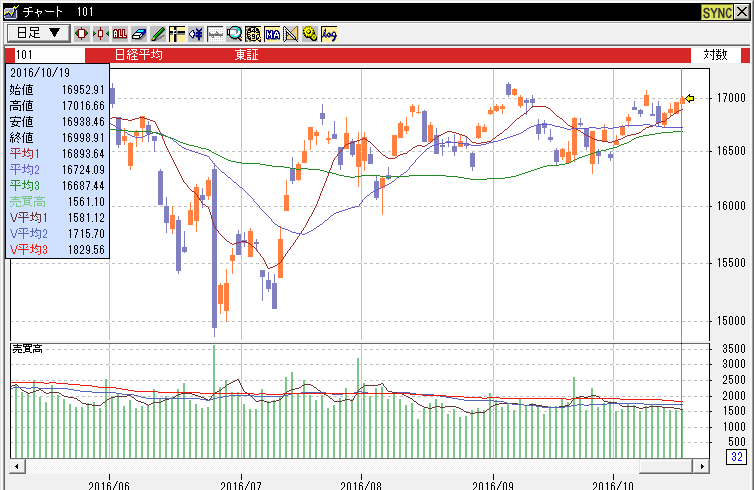
Task: Click the ALL show-entire-period icon
Action: tap(120, 33)
